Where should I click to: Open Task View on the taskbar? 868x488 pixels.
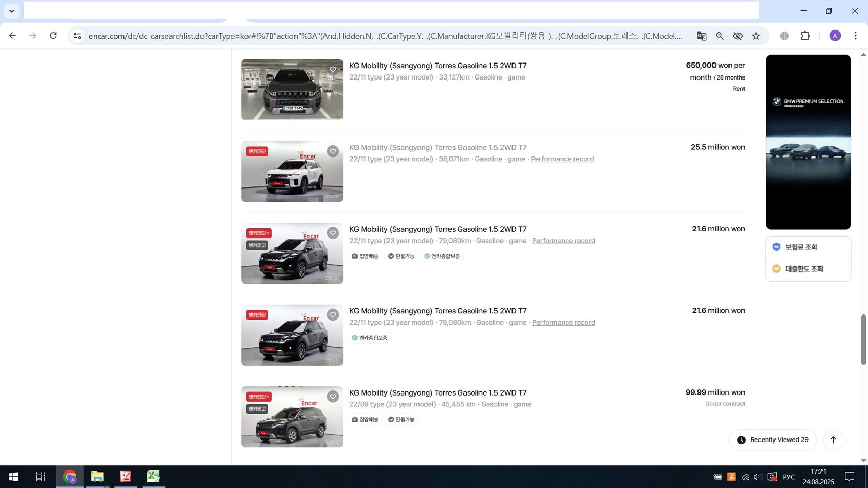[40, 477]
